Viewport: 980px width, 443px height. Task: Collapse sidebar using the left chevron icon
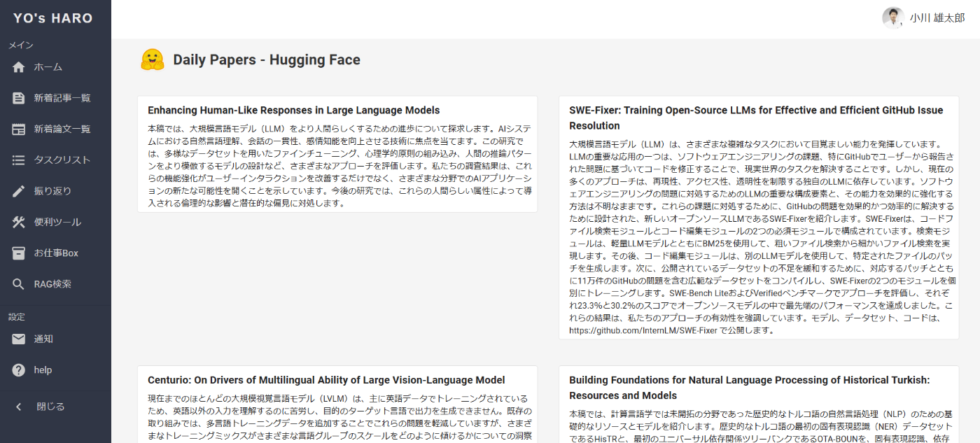[19, 407]
